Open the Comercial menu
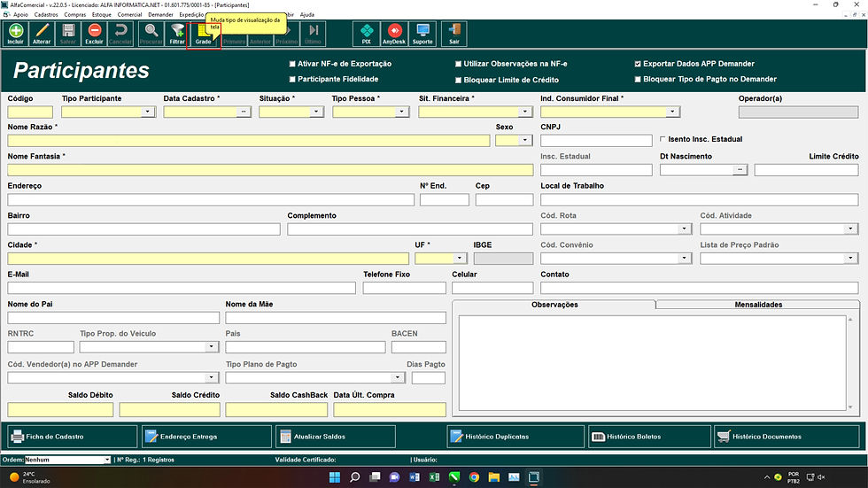This screenshot has height=488, width=868. point(129,14)
